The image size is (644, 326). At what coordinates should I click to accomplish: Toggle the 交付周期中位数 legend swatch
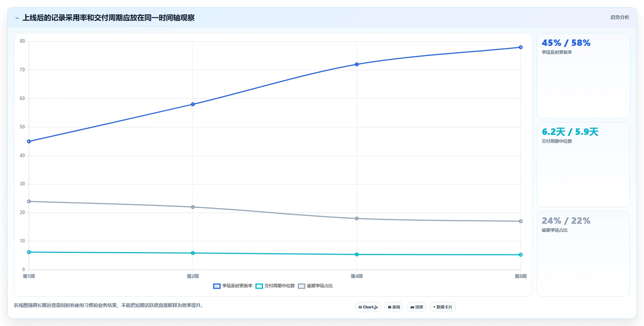click(x=259, y=286)
